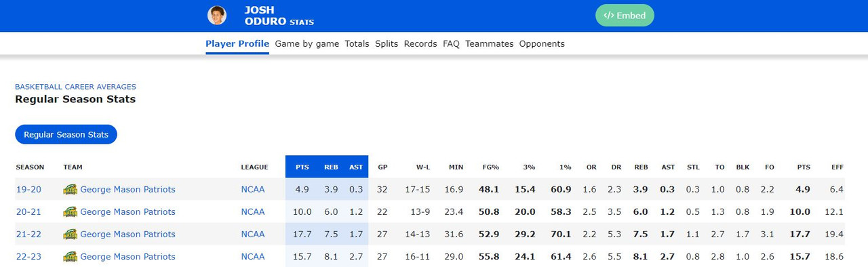Click the Regular Season Stats pill button
The height and width of the screenshot is (267, 868).
pyautogui.click(x=66, y=134)
